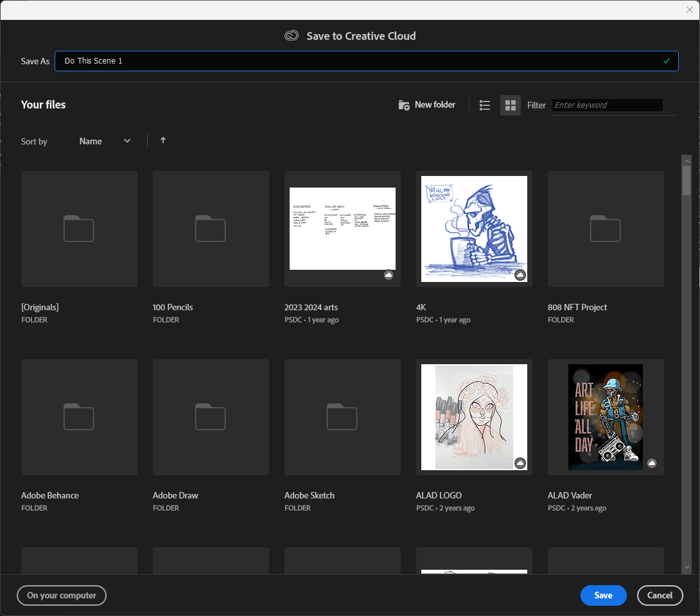This screenshot has height=616, width=700.
Task: Click the '100 Pencils' name text
Action: pyautogui.click(x=173, y=308)
